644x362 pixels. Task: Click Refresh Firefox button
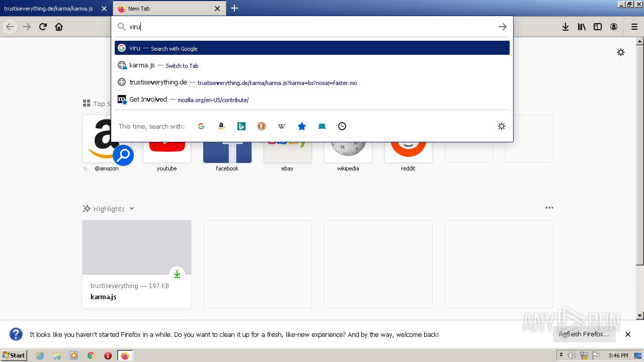pyautogui.click(x=584, y=334)
